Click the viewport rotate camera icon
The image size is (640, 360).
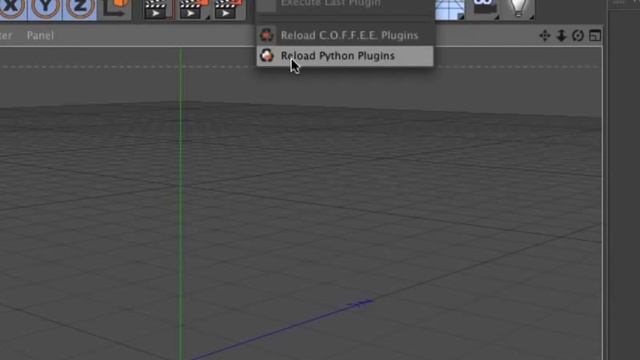pos(578,36)
